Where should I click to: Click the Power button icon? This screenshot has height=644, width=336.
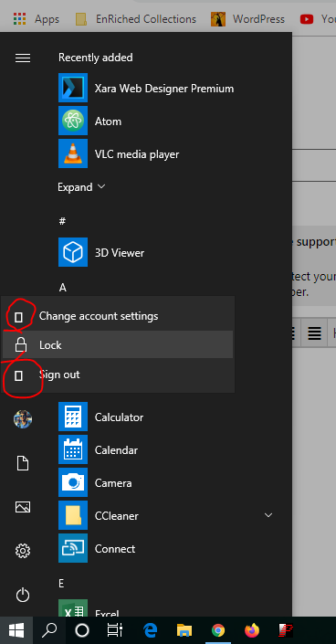pyautogui.click(x=23, y=595)
